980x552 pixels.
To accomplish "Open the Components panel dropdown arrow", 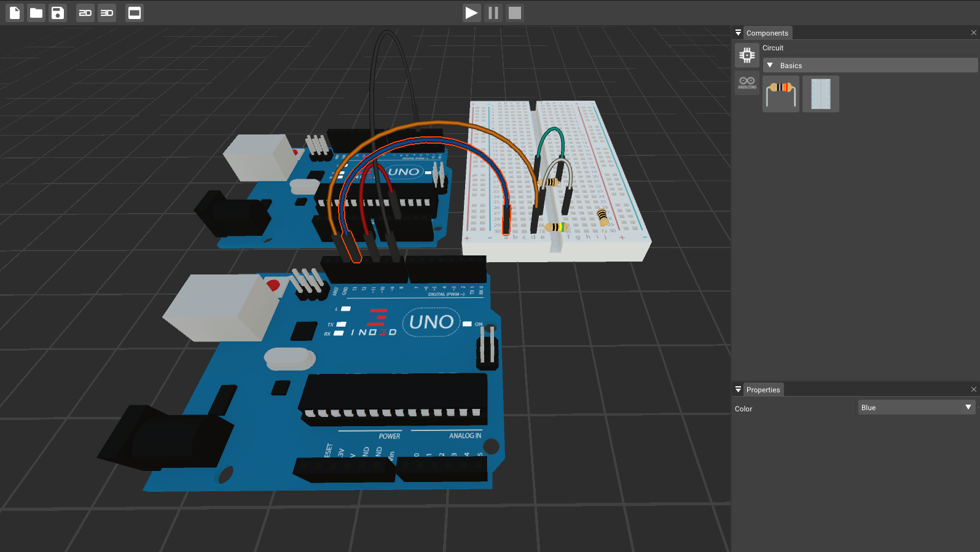I will [739, 33].
